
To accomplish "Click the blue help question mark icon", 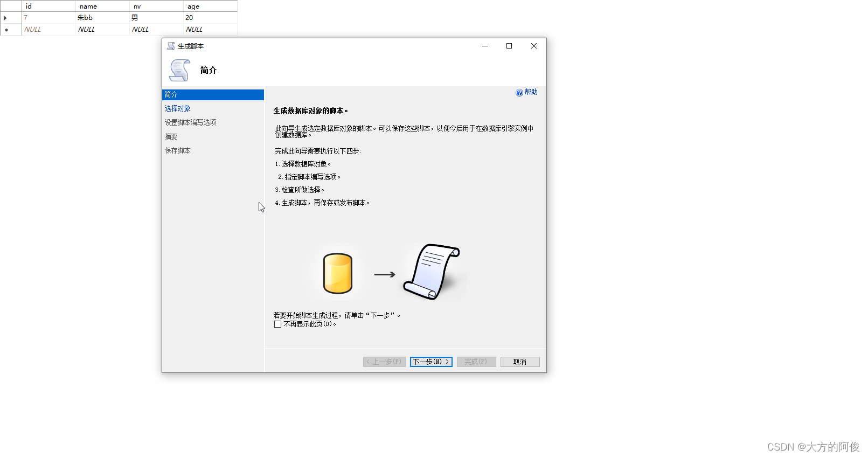I will [519, 93].
